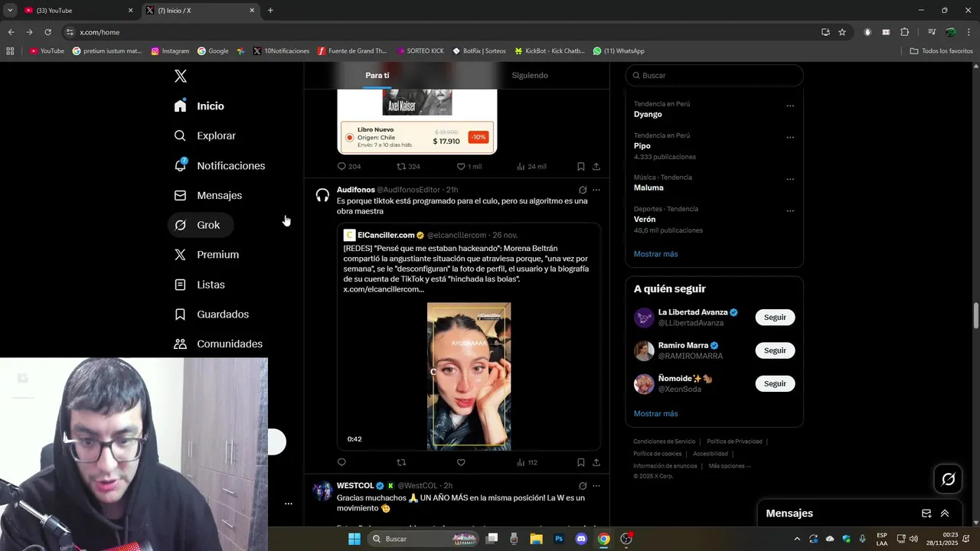The height and width of the screenshot is (551, 980).
Task: Open a new browser tab
Action: tap(270, 11)
